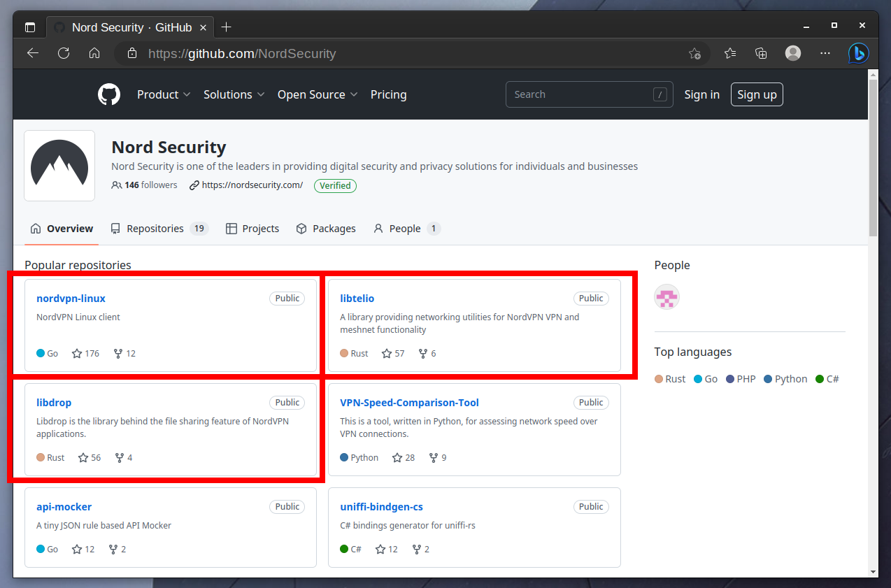Open the Pricing page
Viewport: 891px width, 588px height.
click(388, 94)
